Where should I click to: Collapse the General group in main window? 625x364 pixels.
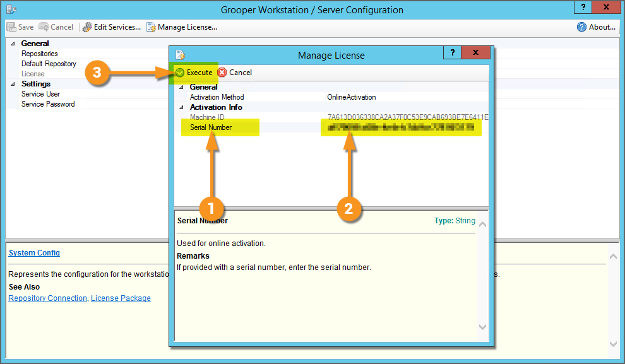[13, 44]
